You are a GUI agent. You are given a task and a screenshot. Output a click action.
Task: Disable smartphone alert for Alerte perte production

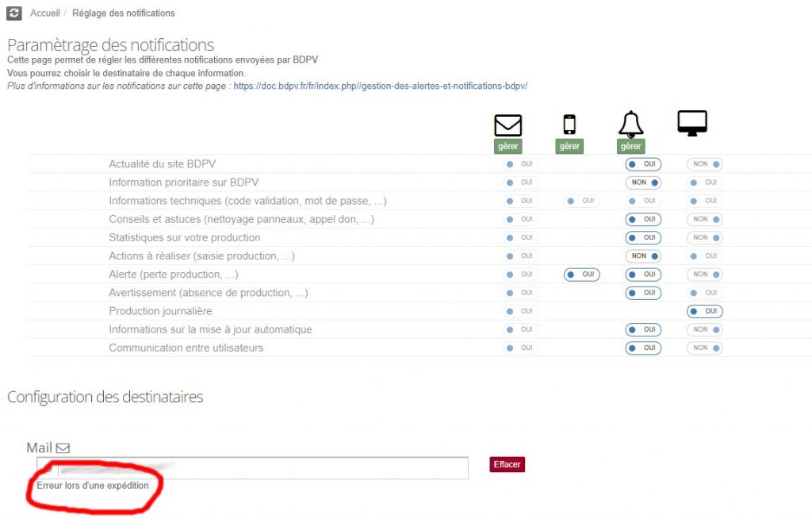coord(581,274)
